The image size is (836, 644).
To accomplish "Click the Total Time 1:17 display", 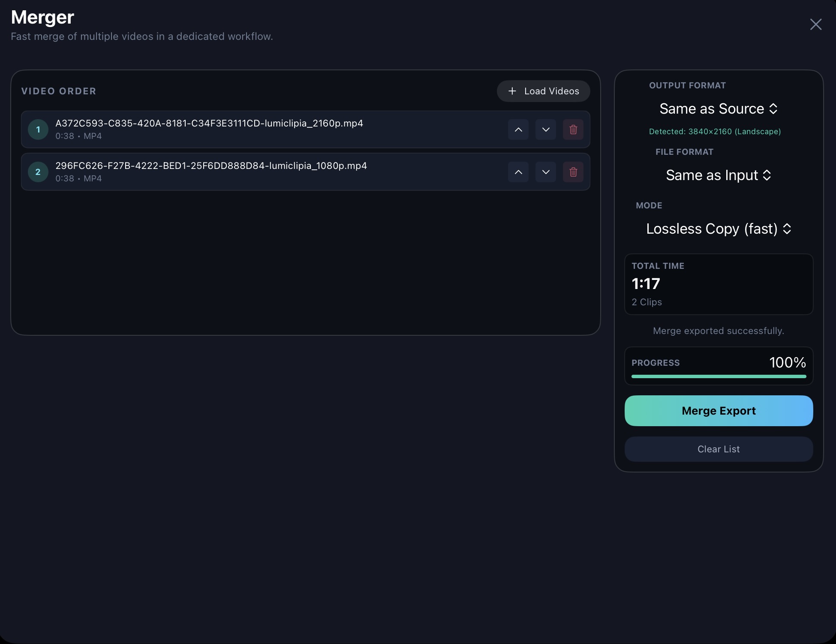I will pos(646,283).
